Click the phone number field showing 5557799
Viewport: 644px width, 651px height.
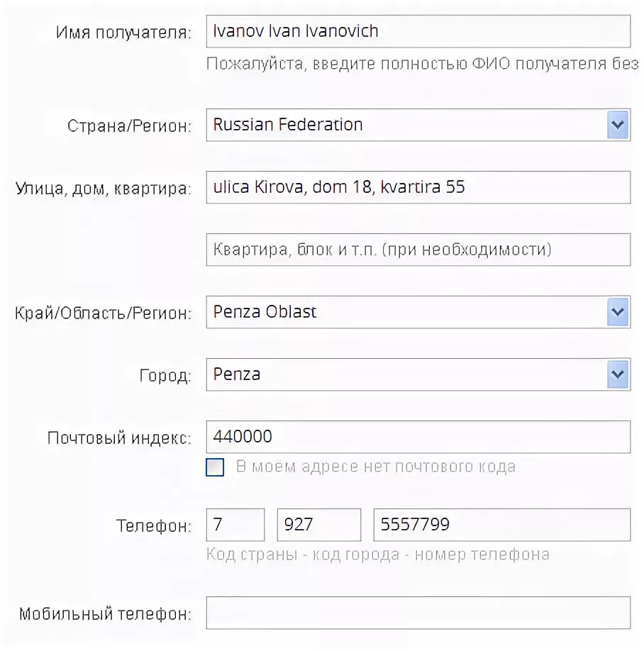tap(502, 525)
